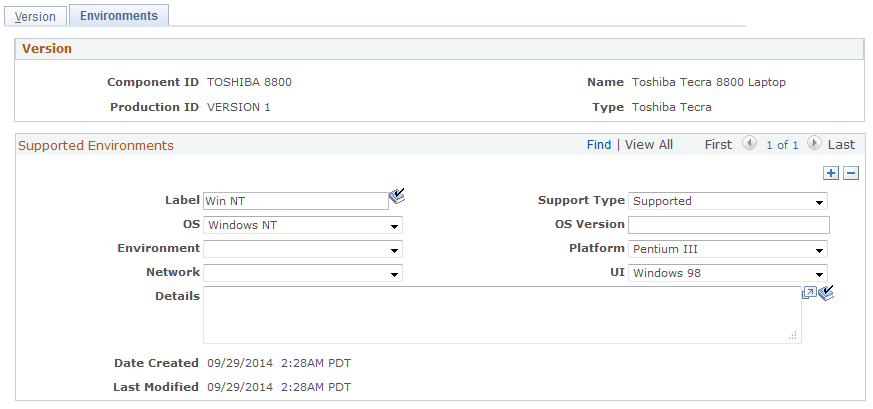Click the Find link
This screenshot has width=873, height=409.
[599, 145]
